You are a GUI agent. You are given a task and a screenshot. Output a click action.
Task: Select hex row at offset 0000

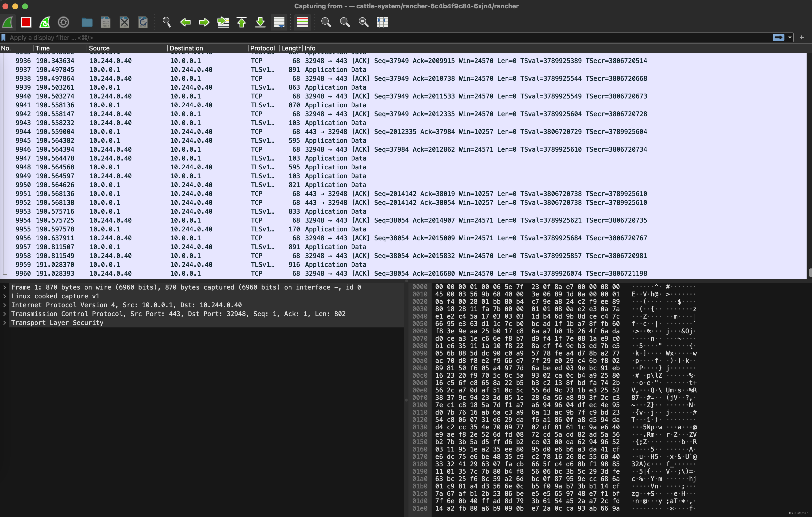[x=554, y=287]
